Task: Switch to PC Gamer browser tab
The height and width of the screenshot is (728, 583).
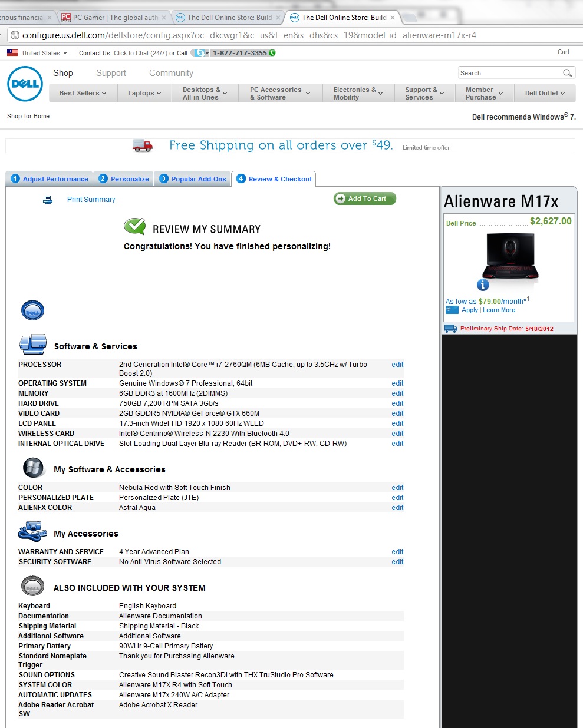Action: click(114, 18)
